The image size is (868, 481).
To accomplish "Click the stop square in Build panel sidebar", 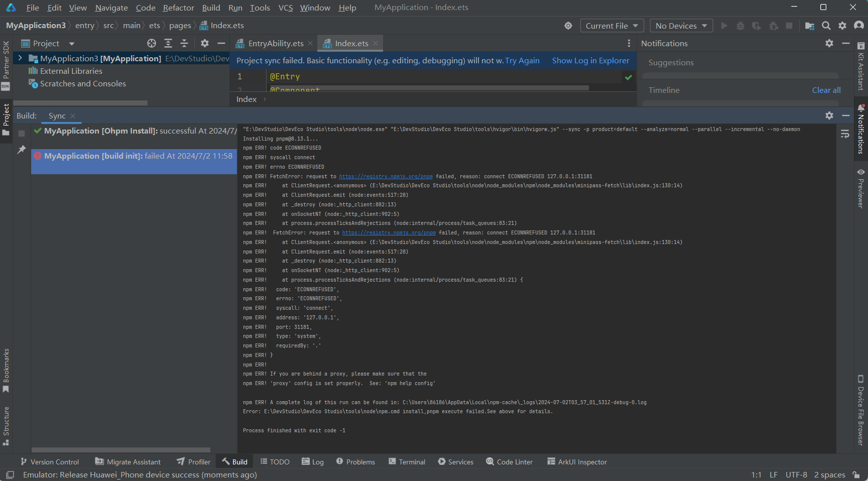I will pos(22,134).
